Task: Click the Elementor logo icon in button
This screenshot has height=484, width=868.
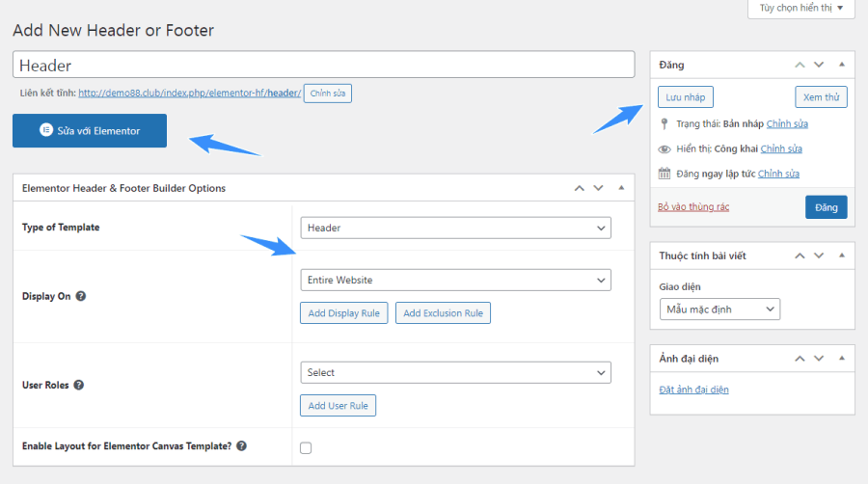Action: pos(46,130)
